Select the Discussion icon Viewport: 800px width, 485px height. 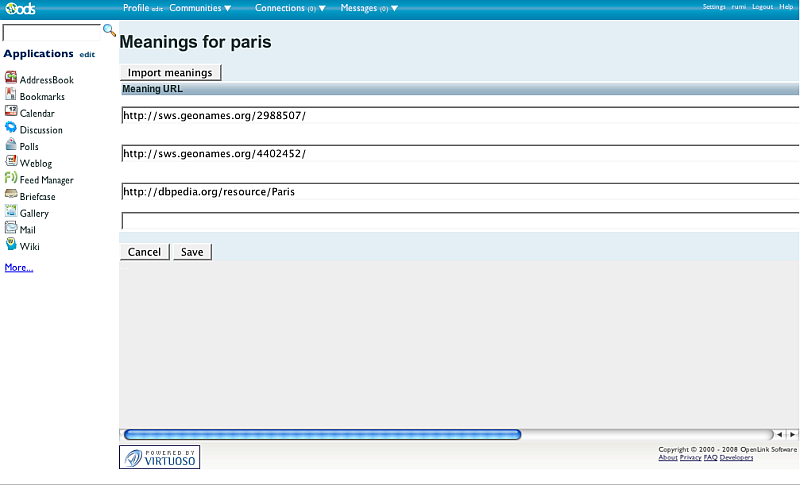coord(11,128)
